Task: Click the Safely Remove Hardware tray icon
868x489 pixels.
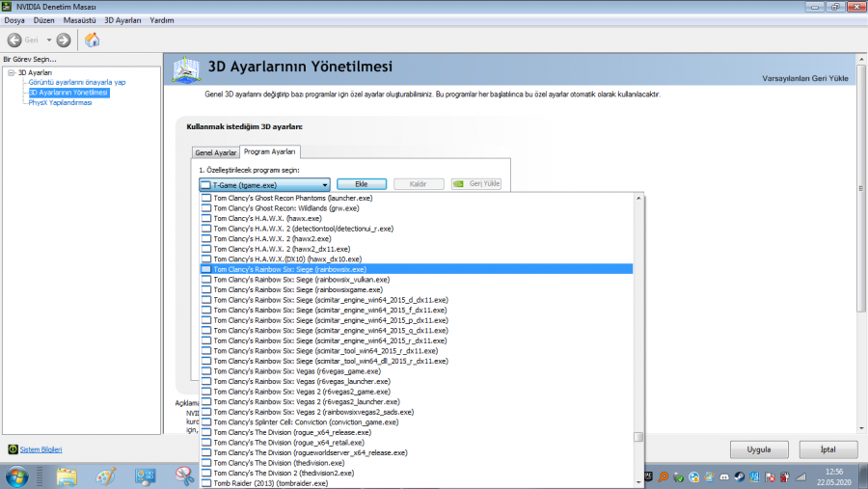Action: pyautogui.click(x=679, y=476)
